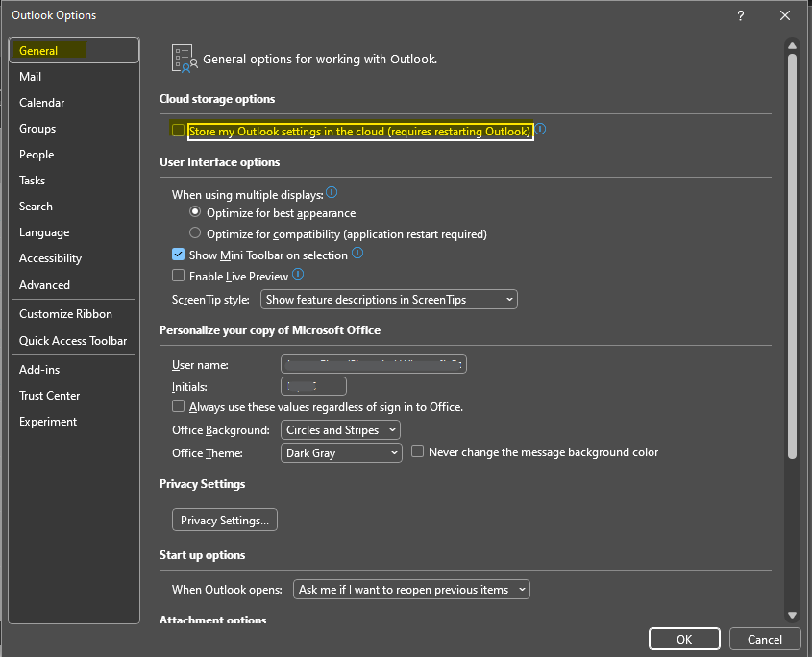This screenshot has height=657, width=812.
Task: Open the Tasks options category
Action: [74, 181]
